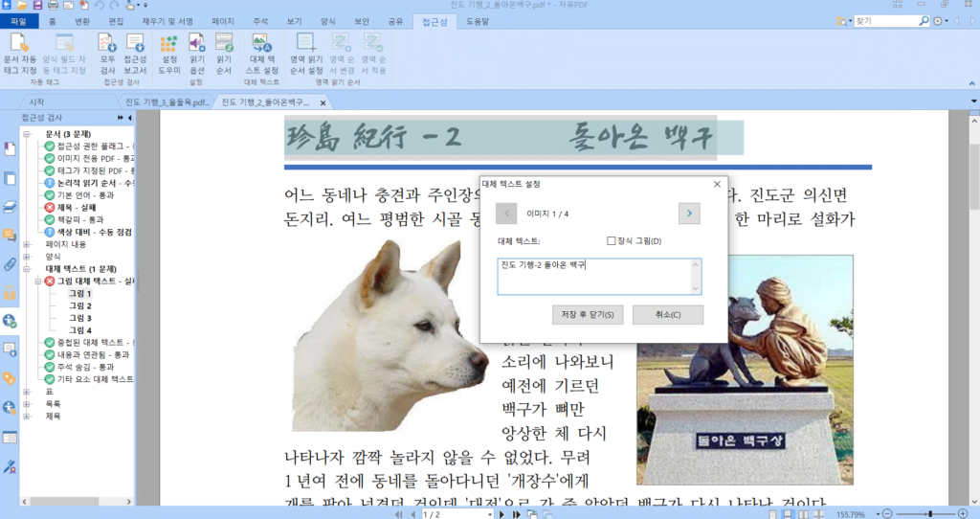Image resolution: width=980 pixels, height=519 pixels.
Task: Save the document with the floppy icon
Action: [x=37, y=5]
